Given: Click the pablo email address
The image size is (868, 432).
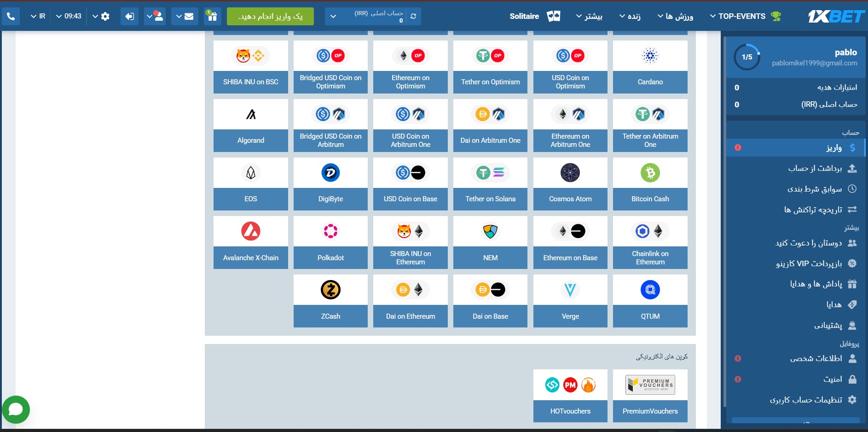Looking at the screenshot, I should (814, 63).
